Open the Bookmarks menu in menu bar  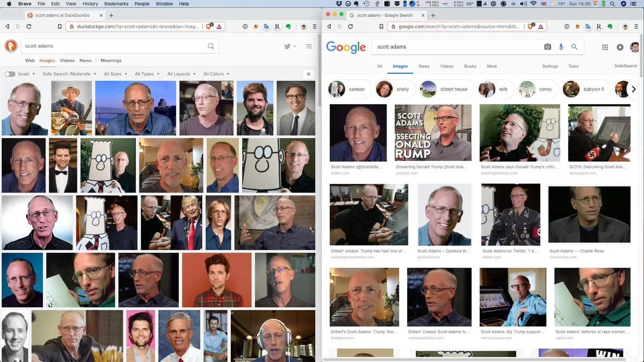tap(116, 4)
